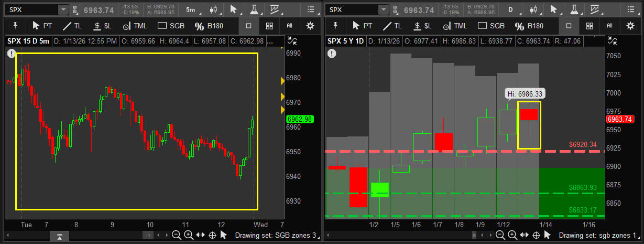Open chart settings gear in right chart
Screen dimensions: 644x244
tap(630, 26)
